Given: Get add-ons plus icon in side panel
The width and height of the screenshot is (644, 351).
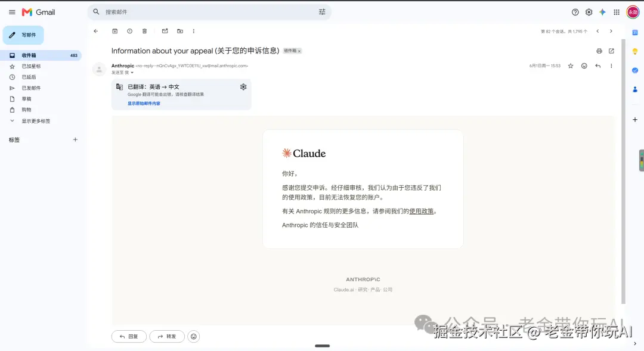Looking at the screenshot, I should click(635, 120).
